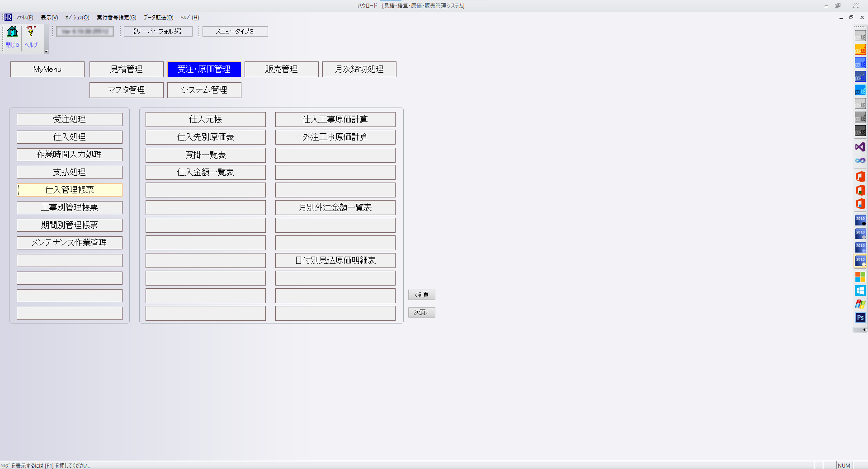The width and height of the screenshot is (868, 469).
Task: Click the 【サーバーフォルダ】 toolbar button
Action: click(x=158, y=31)
